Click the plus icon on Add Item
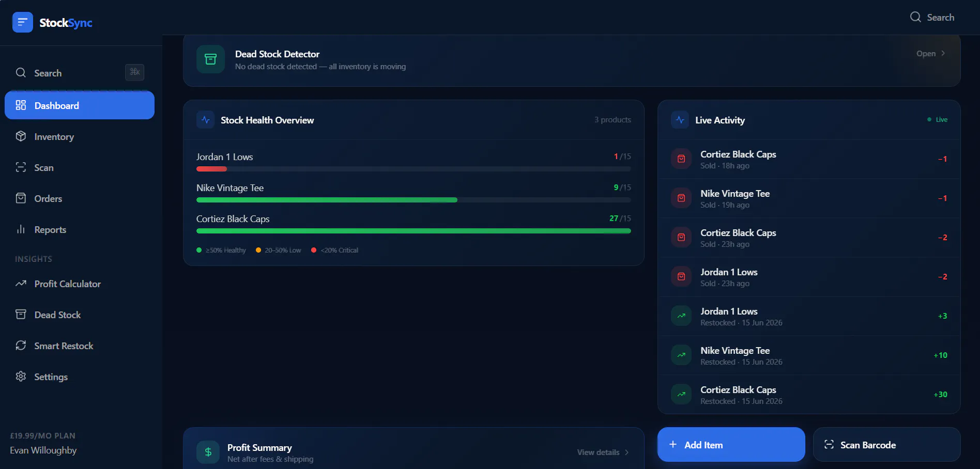This screenshot has height=469, width=980. click(673, 444)
